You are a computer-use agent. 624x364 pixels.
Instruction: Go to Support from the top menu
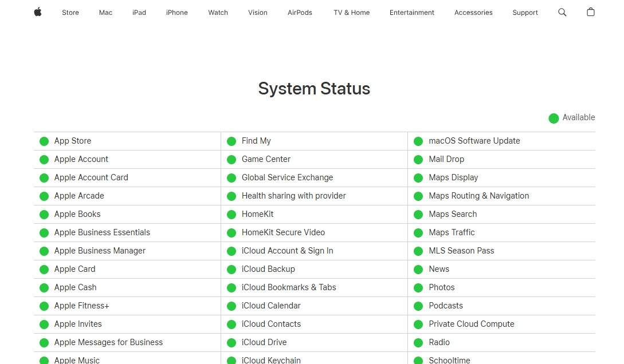525,12
